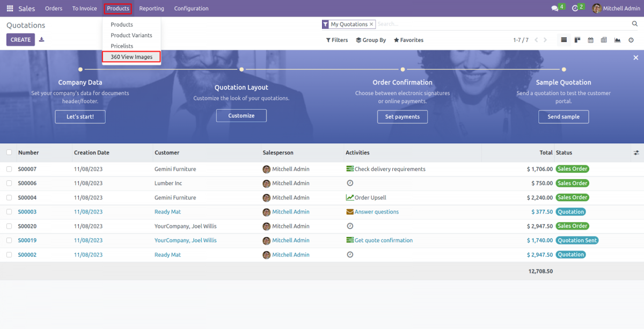Screen dimensions: 644x329
Task: Switch to Pivot view
Action: (x=603, y=40)
